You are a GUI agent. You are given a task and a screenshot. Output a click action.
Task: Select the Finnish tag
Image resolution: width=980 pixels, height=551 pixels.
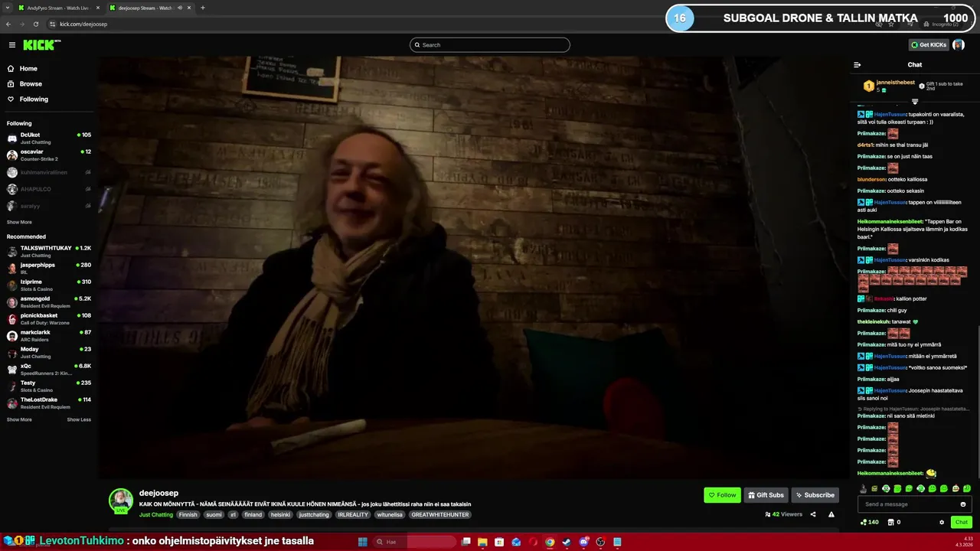click(x=188, y=515)
